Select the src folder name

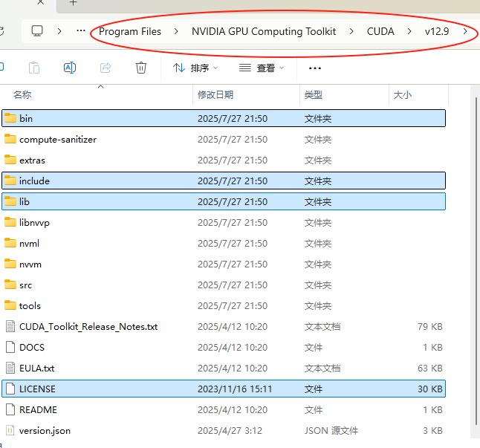point(25,285)
